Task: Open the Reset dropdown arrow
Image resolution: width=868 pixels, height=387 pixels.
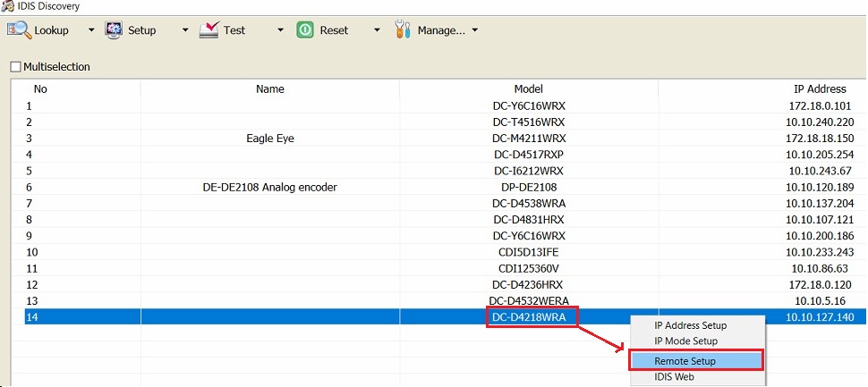Action: (x=377, y=30)
